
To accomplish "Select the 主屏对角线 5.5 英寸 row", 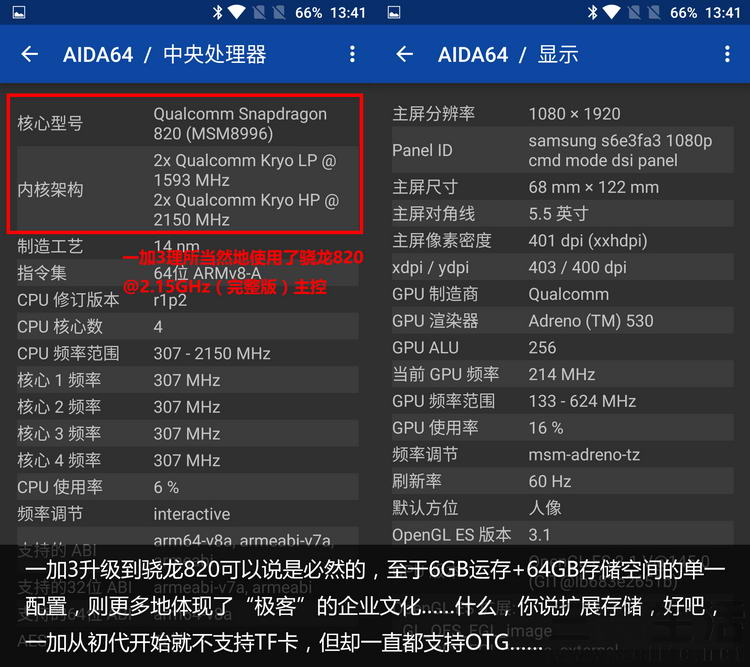I will click(x=562, y=213).
